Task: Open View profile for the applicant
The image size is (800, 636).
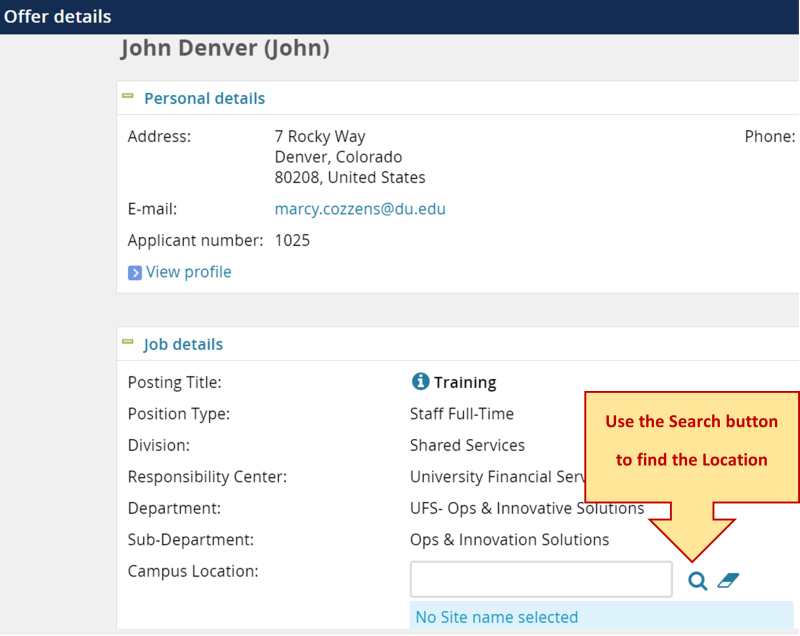Action: point(189,272)
